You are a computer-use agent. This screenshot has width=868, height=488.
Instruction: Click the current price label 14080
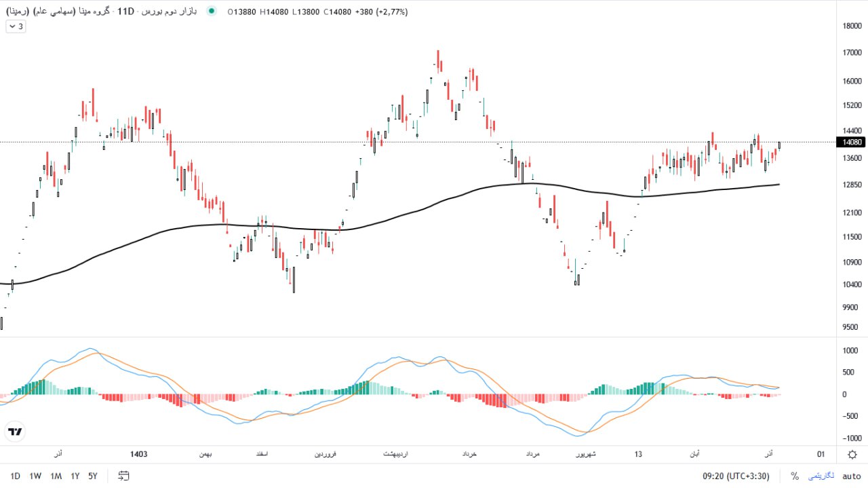tap(851, 142)
